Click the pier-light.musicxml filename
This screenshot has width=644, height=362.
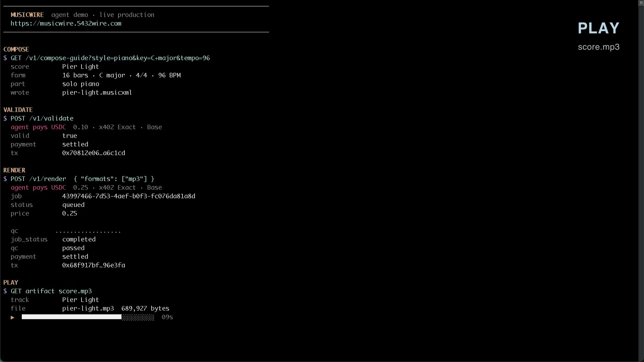click(97, 93)
